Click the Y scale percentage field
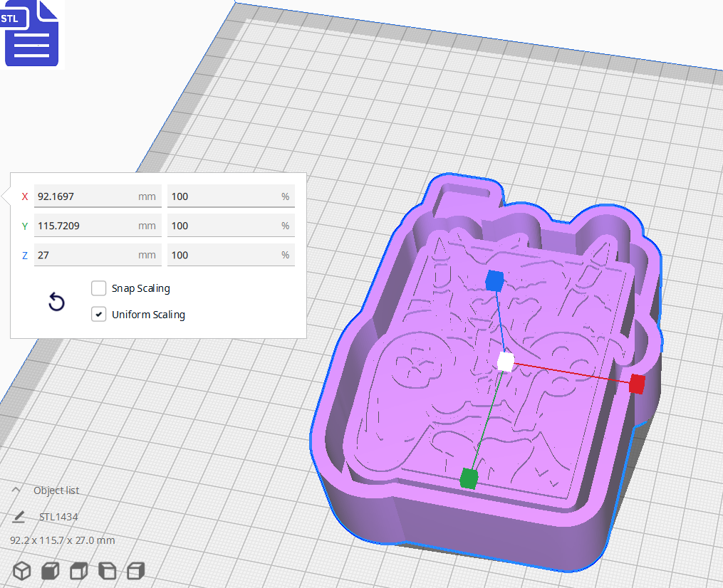 click(x=231, y=225)
